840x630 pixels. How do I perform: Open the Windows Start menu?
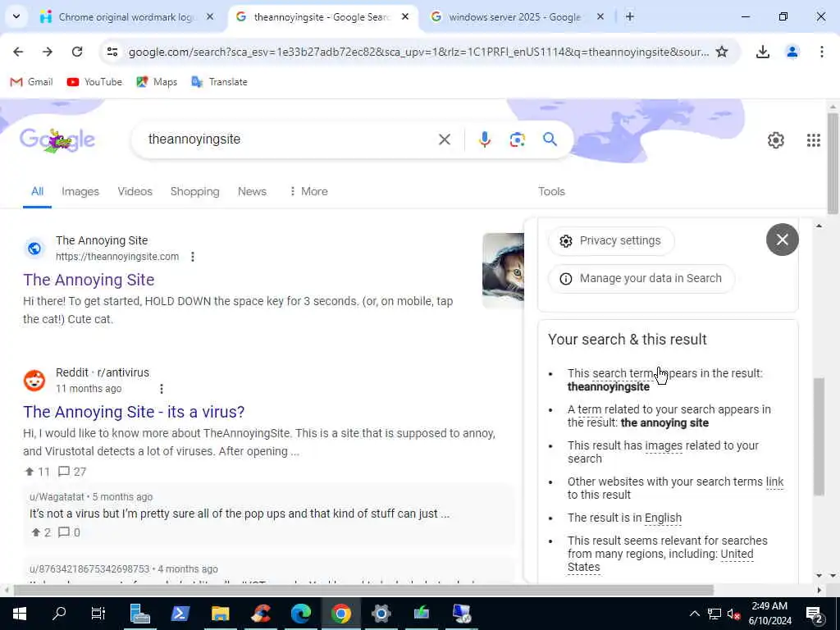click(x=20, y=614)
